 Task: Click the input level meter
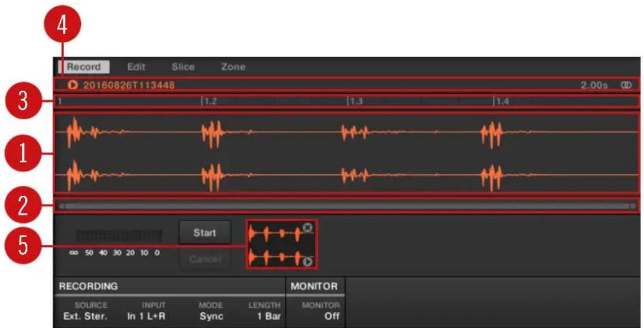(119, 235)
